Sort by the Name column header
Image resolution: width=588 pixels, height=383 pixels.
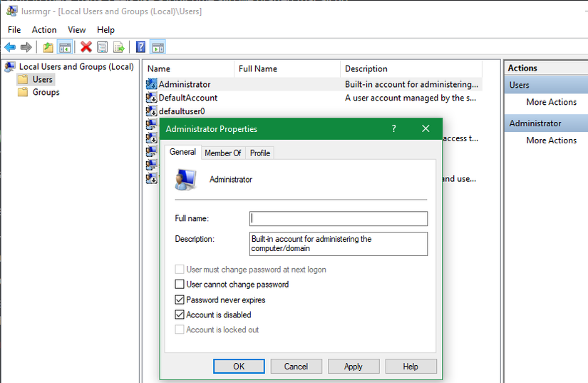point(189,68)
